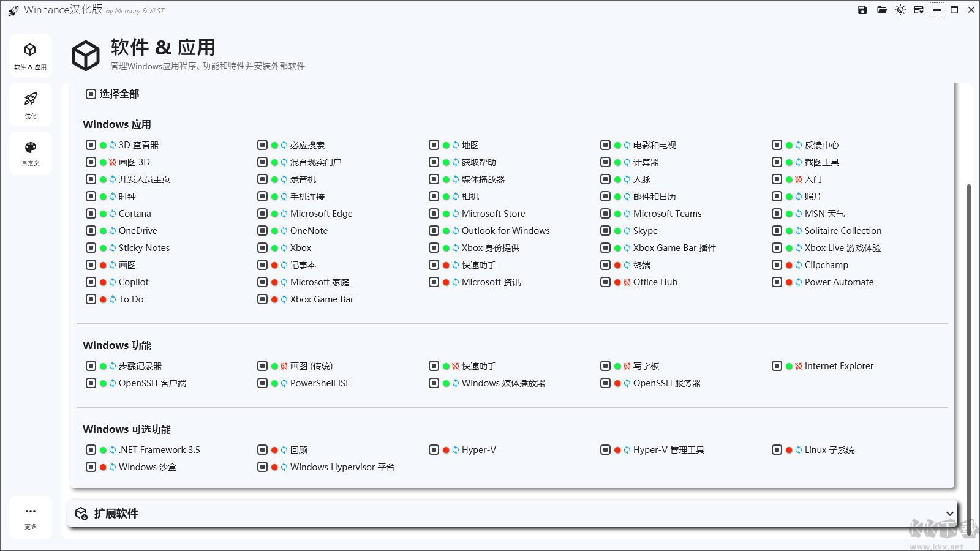The height and width of the screenshot is (551, 980).
Task: Open the import configuration folder icon
Action: [882, 10]
